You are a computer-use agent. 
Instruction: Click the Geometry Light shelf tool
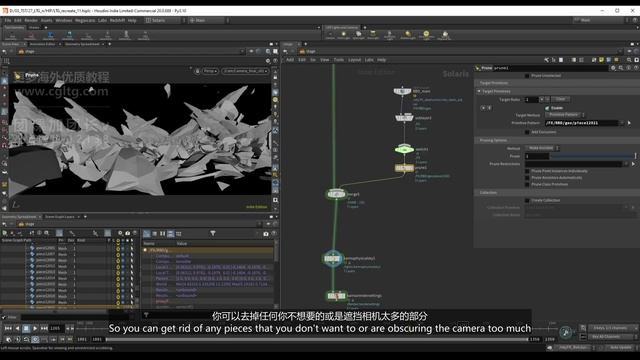pos(389,36)
